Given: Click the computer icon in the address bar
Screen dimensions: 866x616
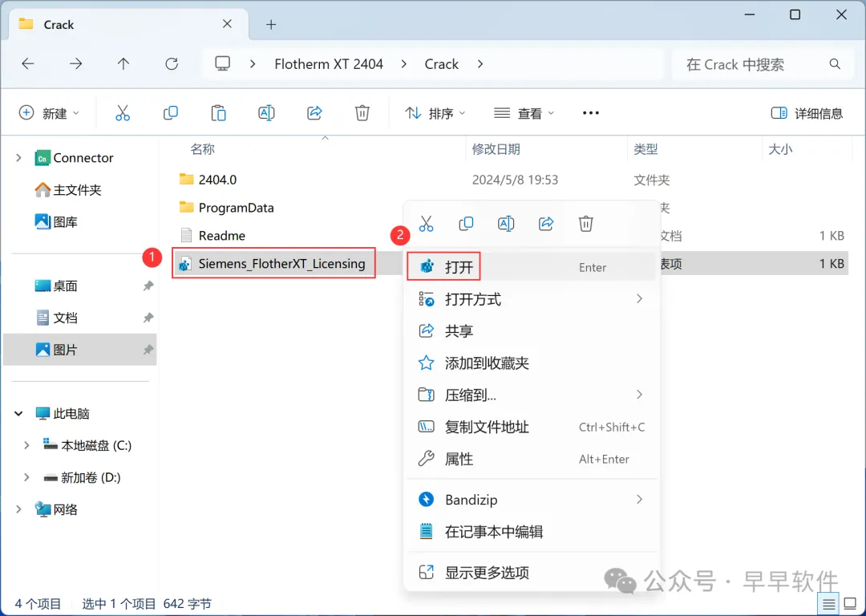Looking at the screenshot, I should tap(223, 64).
